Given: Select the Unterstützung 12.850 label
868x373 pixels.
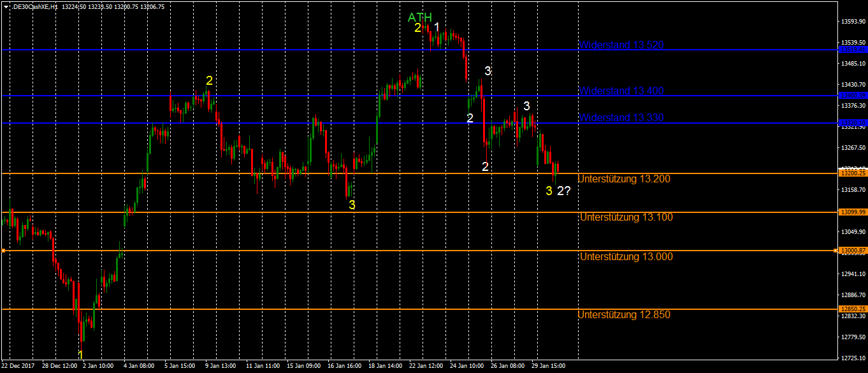Looking at the screenshot, I should tap(624, 315).
